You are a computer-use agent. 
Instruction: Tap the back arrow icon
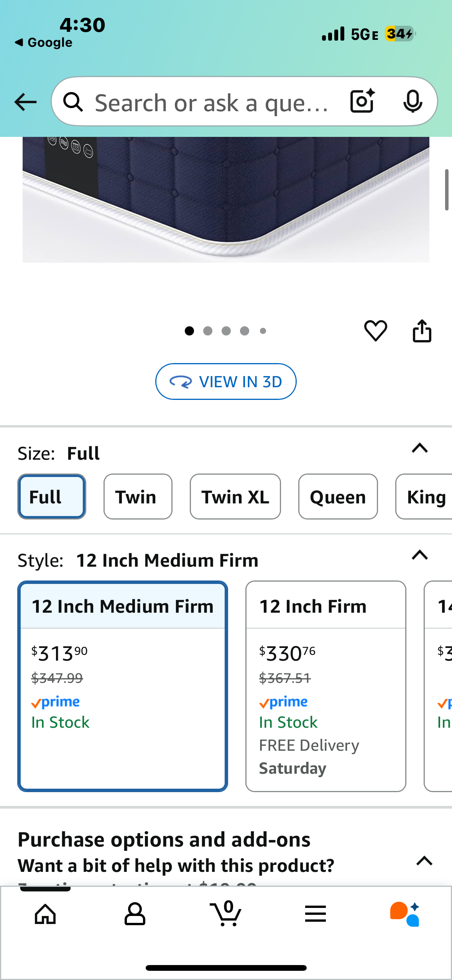click(x=25, y=102)
